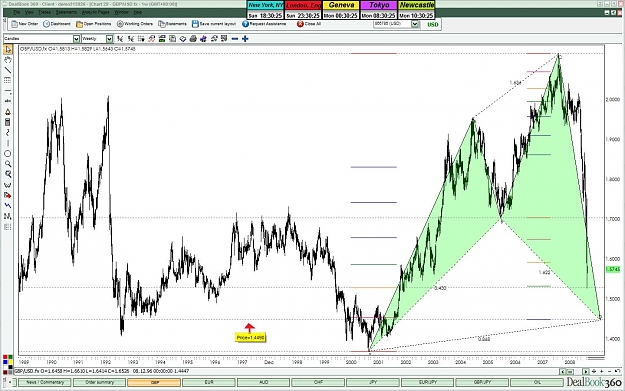Open the File menu
This screenshot has width=625, height=391.
(x=16, y=12)
